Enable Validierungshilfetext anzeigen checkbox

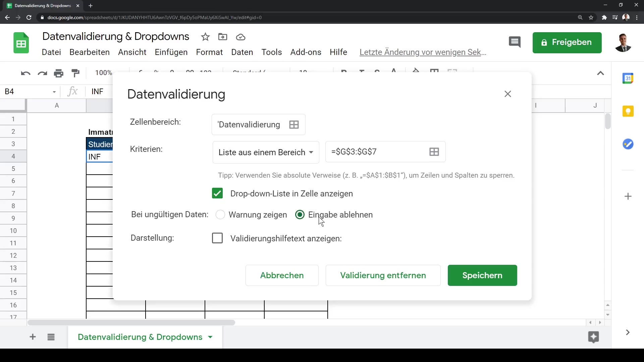(x=217, y=238)
